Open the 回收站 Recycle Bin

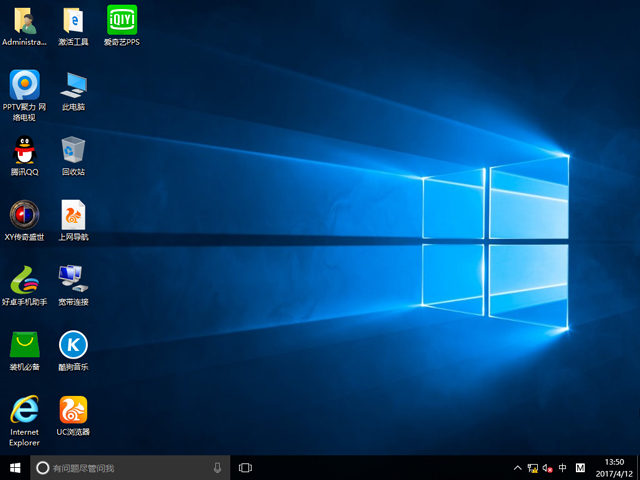point(73,150)
